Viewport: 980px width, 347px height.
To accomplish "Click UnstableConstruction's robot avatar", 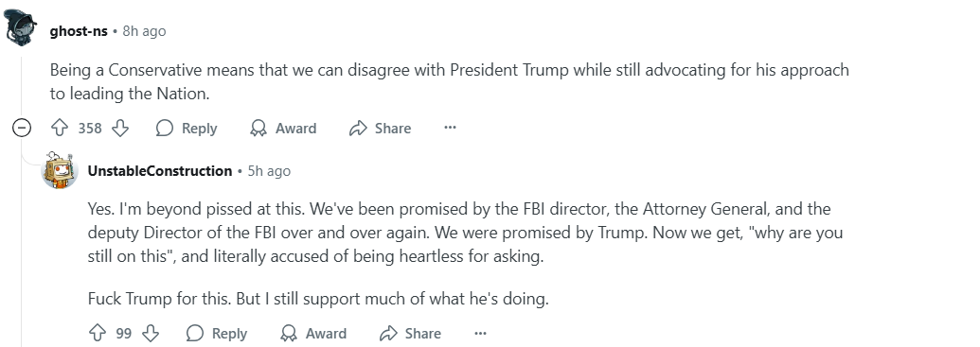I will coord(60,170).
